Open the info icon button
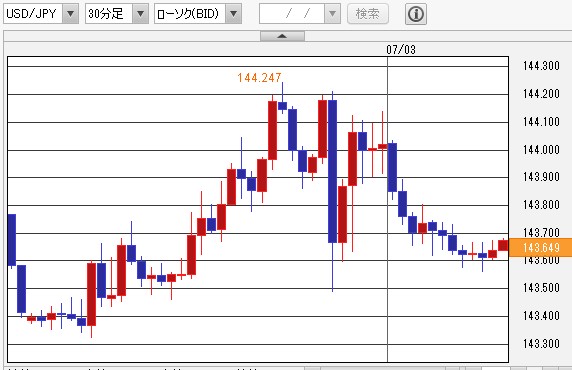Image resolution: width=572 pixels, height=370 pixels. pos(416,14)
